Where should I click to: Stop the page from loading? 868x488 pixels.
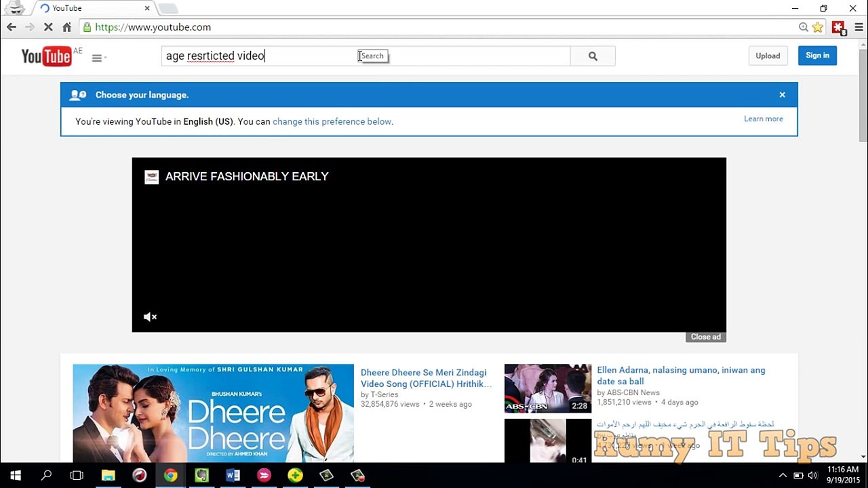pos(48,27)
